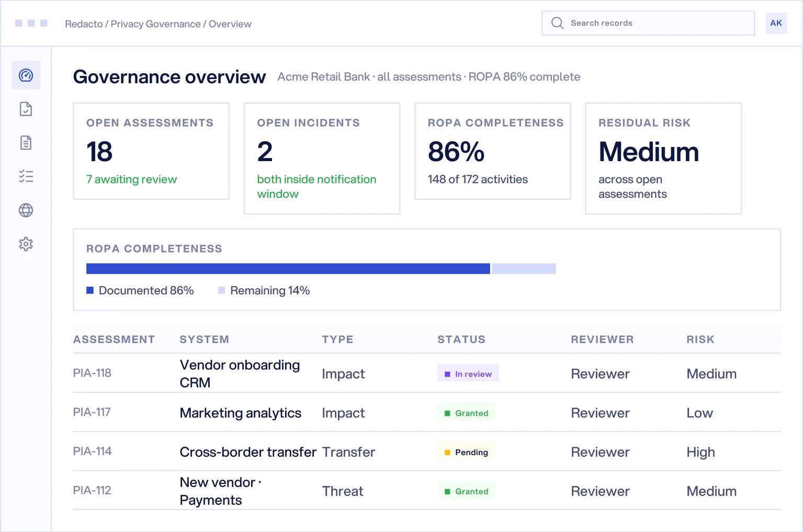Viewport: 803px width, 532px height.
Task: Sort by the Reviewer column header
Action: [602, 339]
